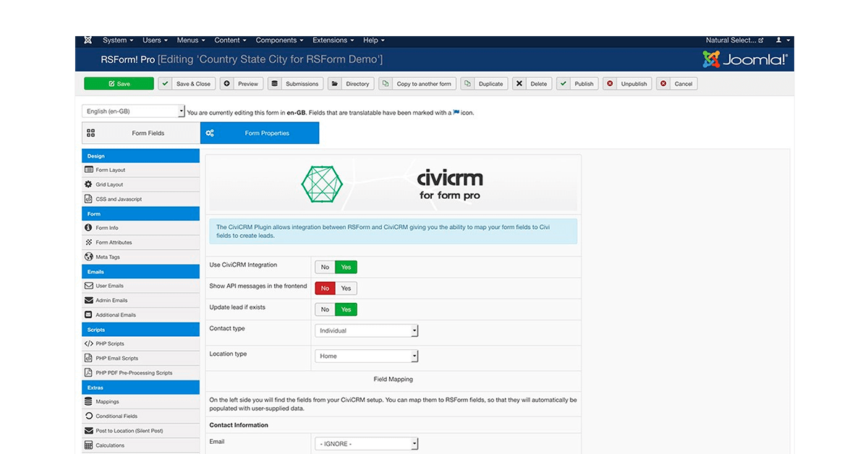Click the green Save button

tap(119, 84)
